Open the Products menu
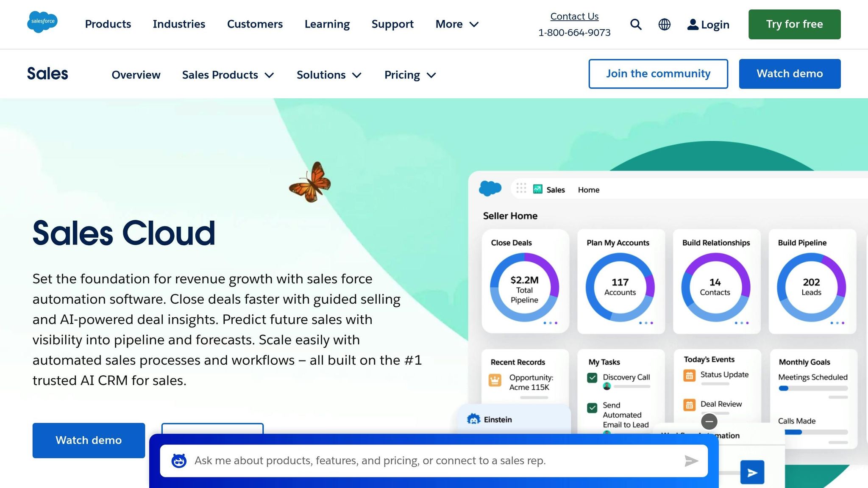The width and height of the screenshot is (868, 488). point(108,24)
